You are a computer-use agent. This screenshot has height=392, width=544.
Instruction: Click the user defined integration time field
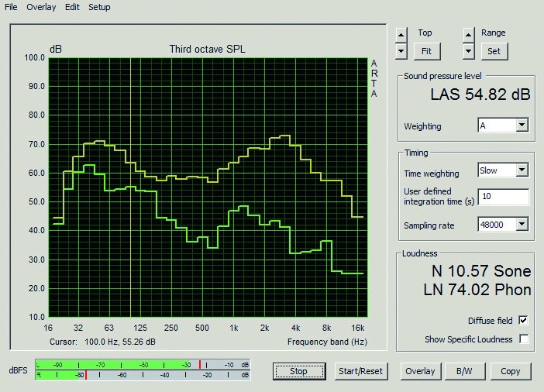click(503, 197)
